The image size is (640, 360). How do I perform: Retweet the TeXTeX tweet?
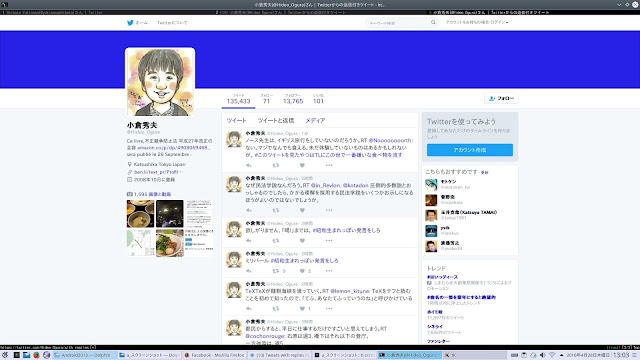tap(276, 309)
